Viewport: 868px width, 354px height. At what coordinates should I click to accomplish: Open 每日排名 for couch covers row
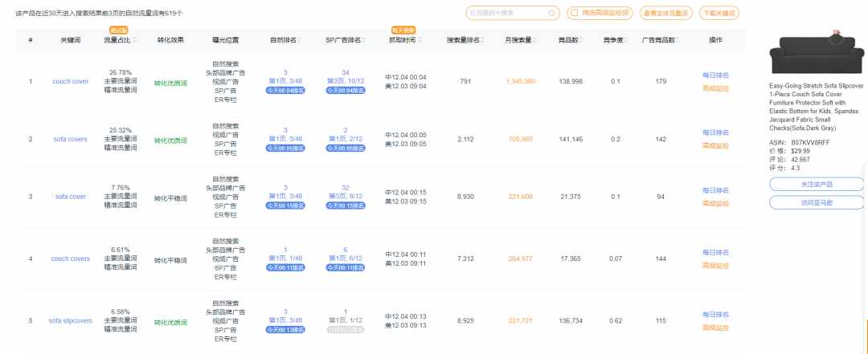click(x=715, y=252)
